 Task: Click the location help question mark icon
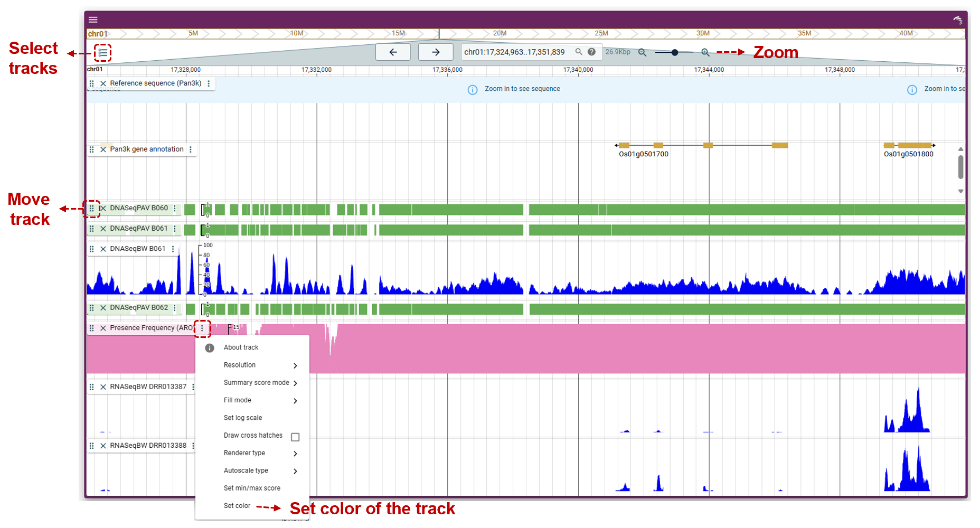click(592, 52)
